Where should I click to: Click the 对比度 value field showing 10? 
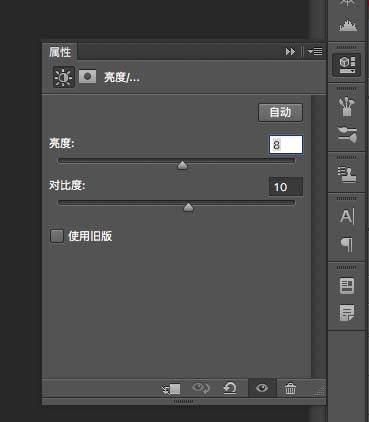(286, 187)
